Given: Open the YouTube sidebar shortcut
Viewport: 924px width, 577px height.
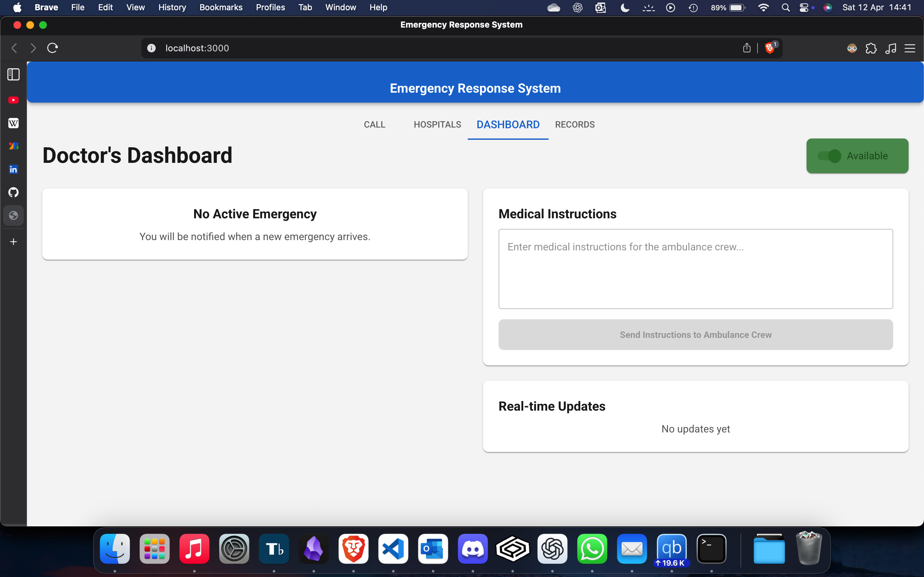Looking at the screenshot, I should [13, 100].
